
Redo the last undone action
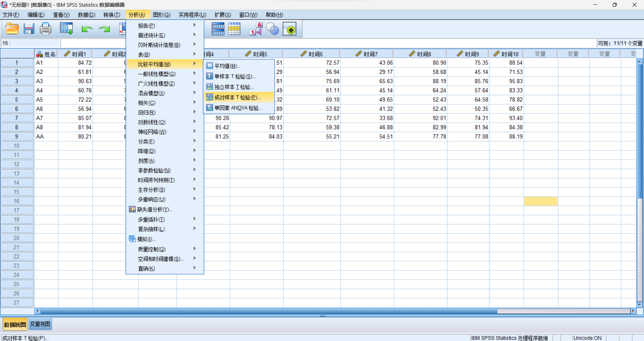pyautogui.click(x=104, y=29)
